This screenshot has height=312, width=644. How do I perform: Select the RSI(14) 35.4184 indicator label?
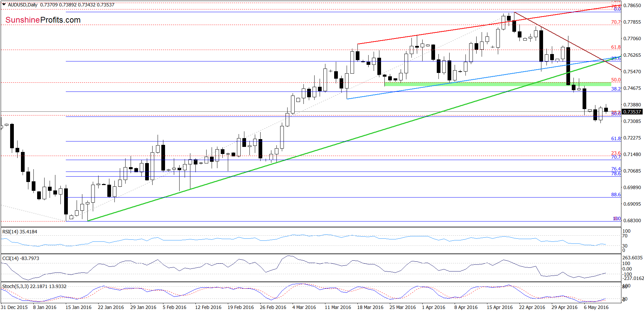[x=20, y=232]
